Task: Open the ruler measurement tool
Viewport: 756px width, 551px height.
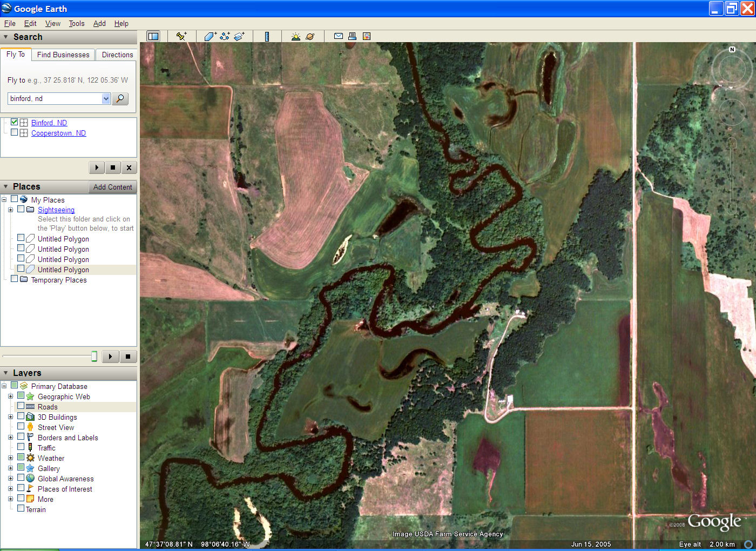Action: pos(267,36)
